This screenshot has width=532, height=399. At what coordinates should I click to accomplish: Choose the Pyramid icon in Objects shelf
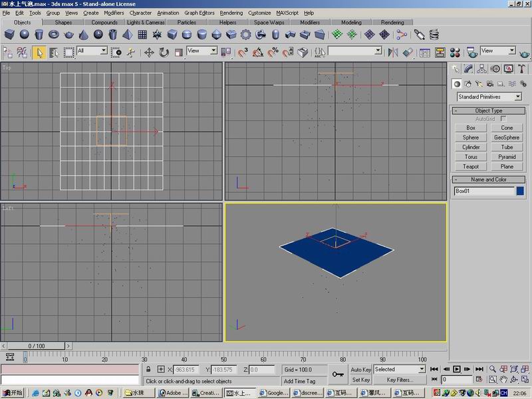click(x=128, y=35)
